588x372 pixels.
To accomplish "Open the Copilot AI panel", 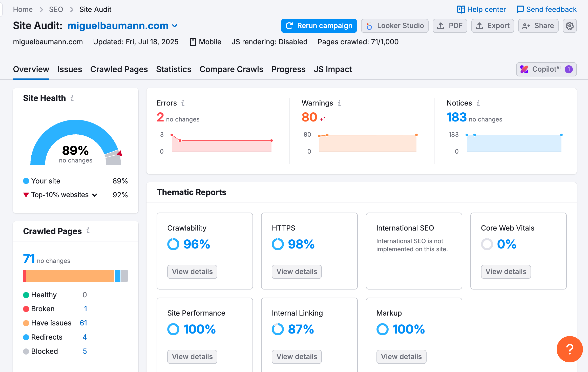I will coord(546,69).
